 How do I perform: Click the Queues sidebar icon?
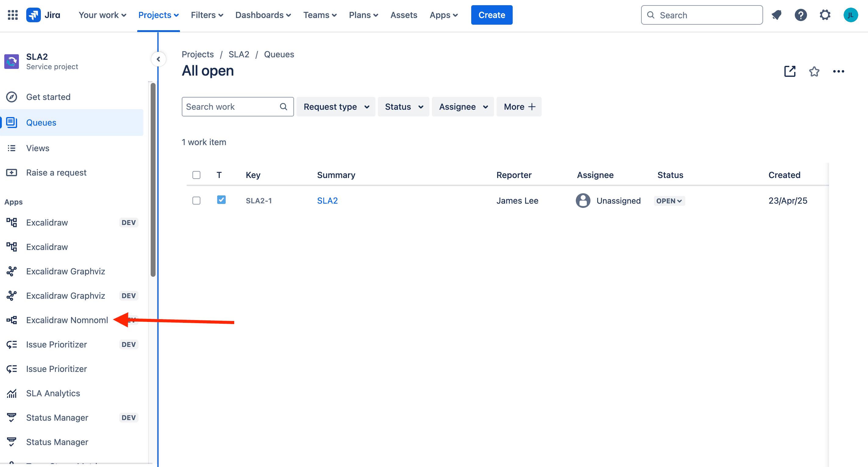coord(12,123)
